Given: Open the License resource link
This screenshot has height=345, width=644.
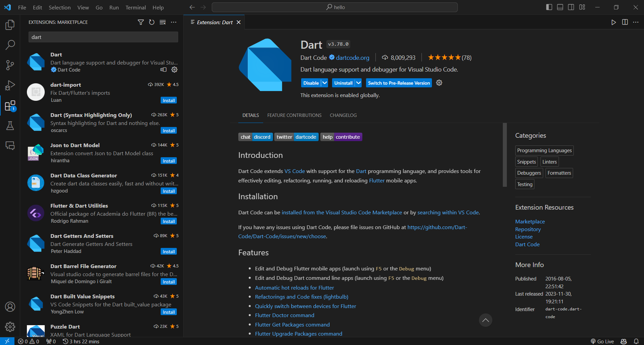Looking at the screenshot, I should pyautogui.click(x=524, y=237).
